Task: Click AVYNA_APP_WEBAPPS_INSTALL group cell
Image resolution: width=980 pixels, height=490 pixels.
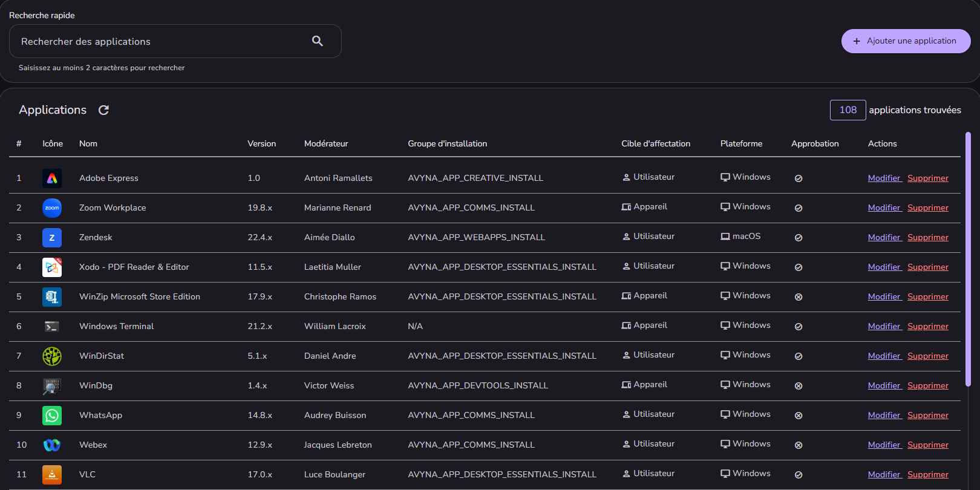Action: coord(477,237)
